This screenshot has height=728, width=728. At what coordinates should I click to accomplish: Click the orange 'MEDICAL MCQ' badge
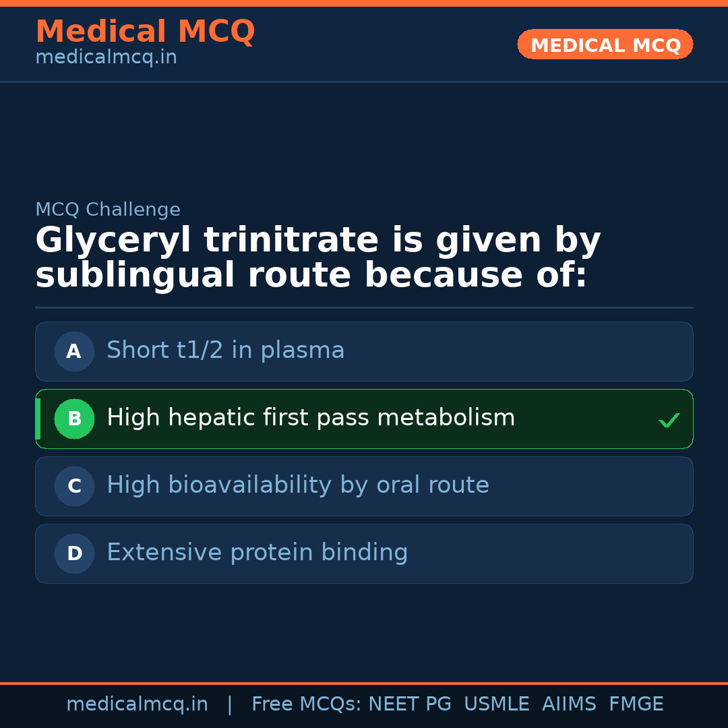[605, 45]
